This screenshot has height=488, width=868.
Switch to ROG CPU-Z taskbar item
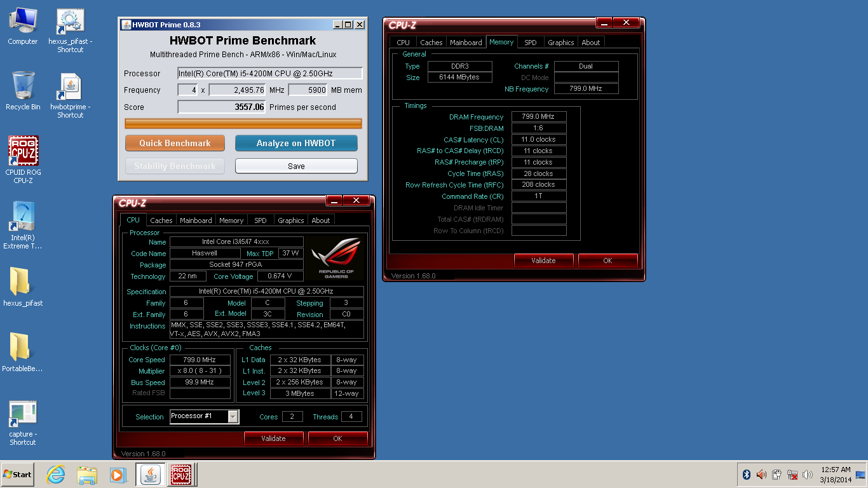click(x=182, y=475)
